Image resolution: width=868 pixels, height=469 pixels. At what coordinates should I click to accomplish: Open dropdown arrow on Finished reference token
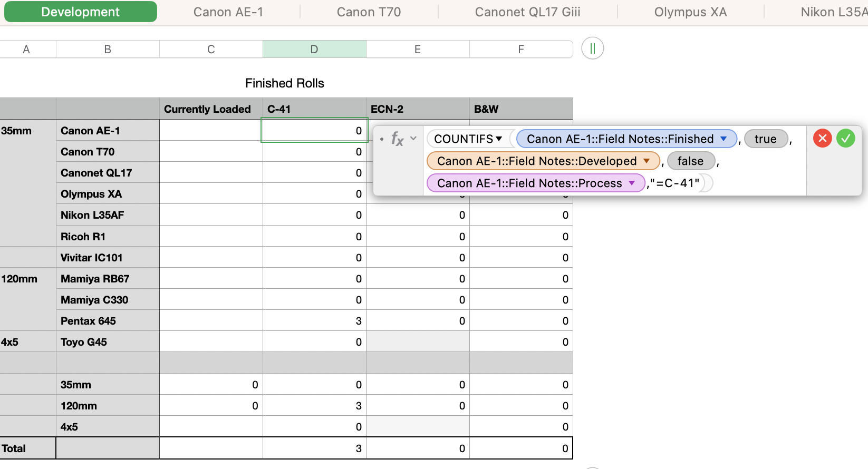pos(724,139)
